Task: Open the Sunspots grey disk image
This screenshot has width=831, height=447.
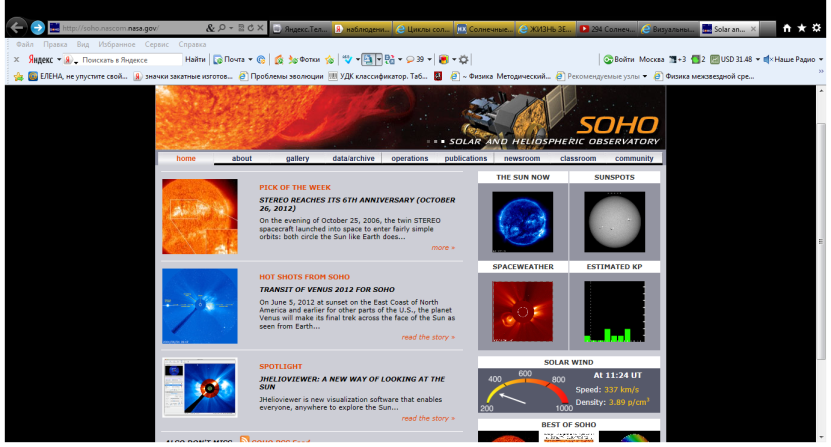Action: click(614, 222)
